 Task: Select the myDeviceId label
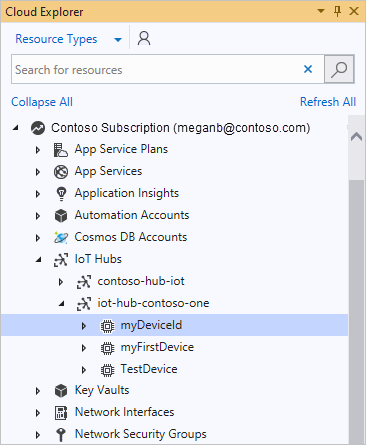coord(151,325)
